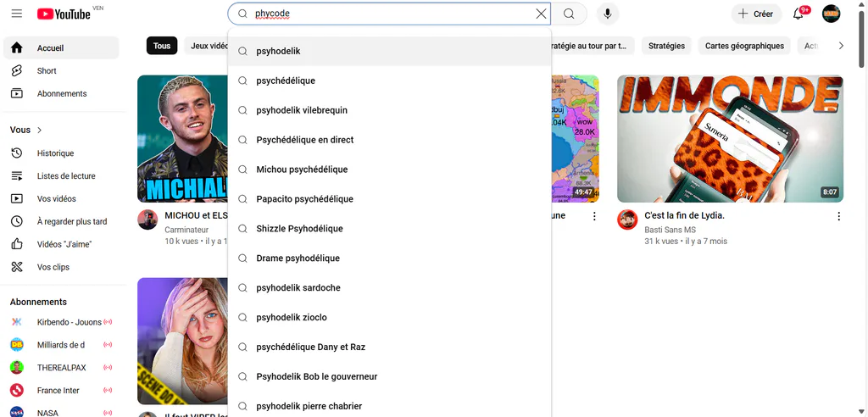Choose the psychédélique suggestion
Viewport: 868px width, 417px height.
[x=389, y=81]
